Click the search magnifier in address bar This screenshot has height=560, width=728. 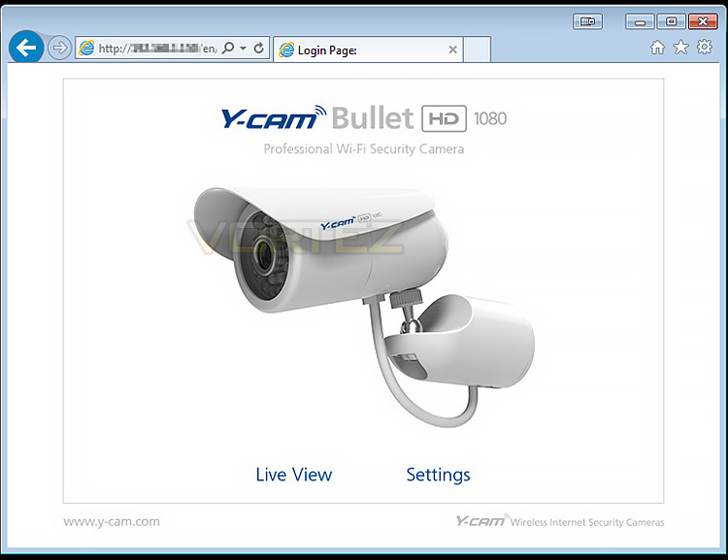[228, 48]
